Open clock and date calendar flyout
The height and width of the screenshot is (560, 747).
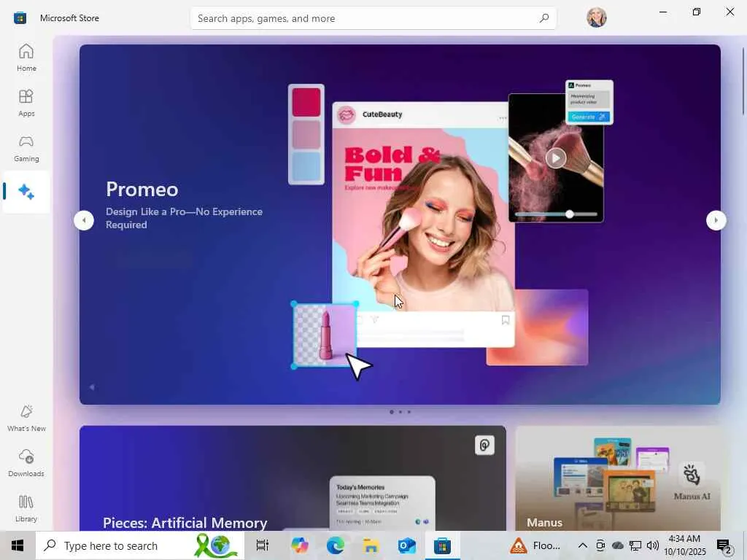[x=684, y=545]
